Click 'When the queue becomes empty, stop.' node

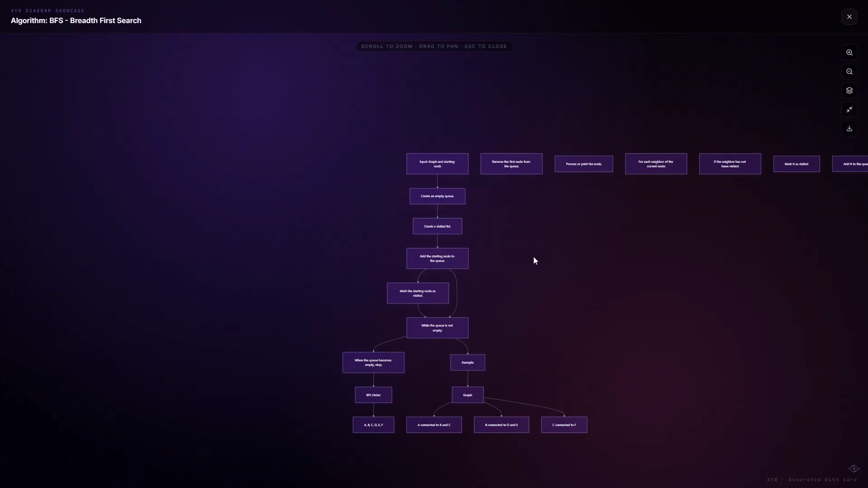pos(373,362)
